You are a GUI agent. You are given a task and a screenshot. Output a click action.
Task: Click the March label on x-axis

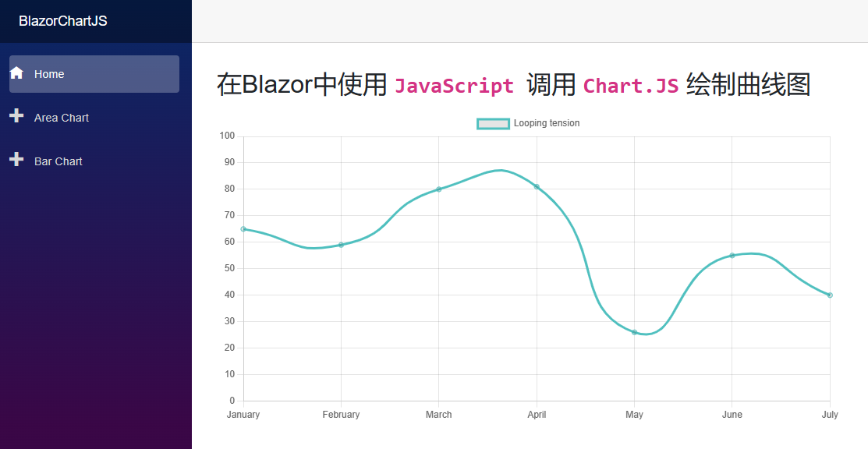(x=438, y=415)
